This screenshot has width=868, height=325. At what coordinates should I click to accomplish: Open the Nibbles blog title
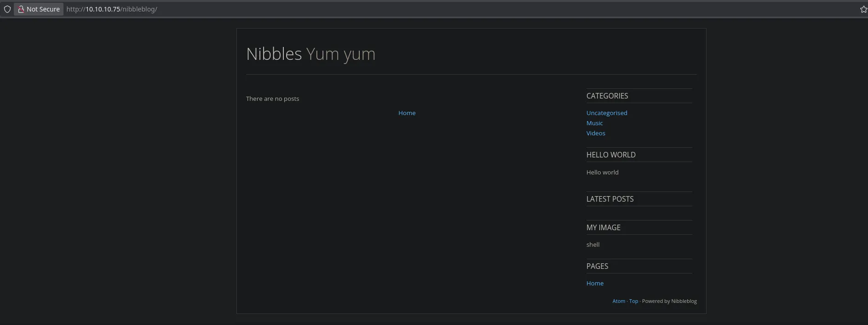274,54
